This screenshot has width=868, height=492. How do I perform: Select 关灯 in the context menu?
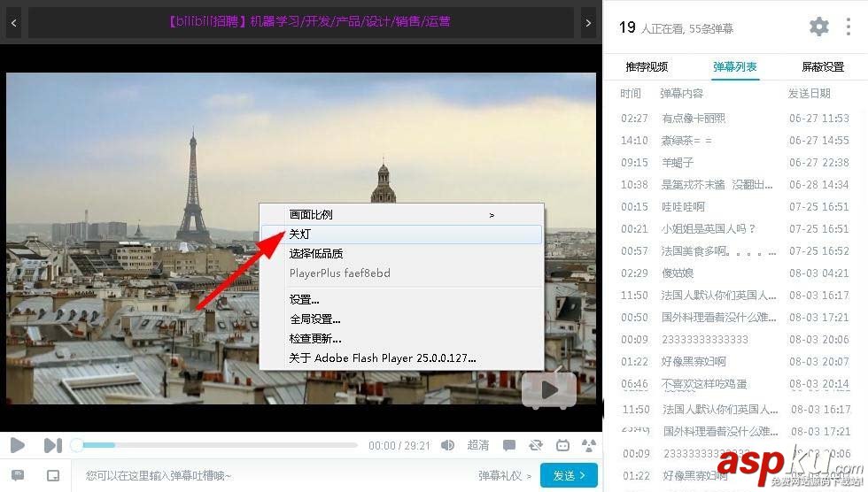click(402, 234)
